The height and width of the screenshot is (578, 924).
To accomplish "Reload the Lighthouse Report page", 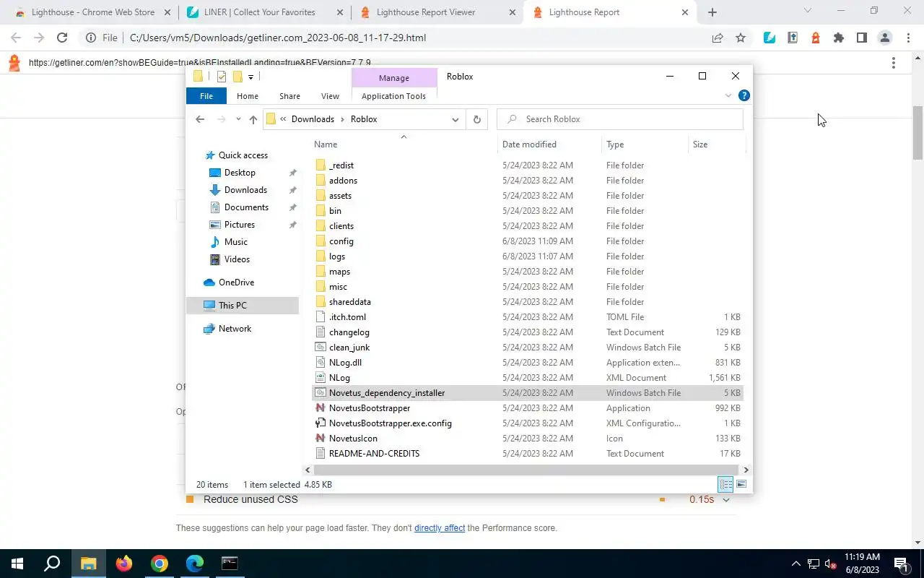I will pyautogui.click(x=62, y=38).
